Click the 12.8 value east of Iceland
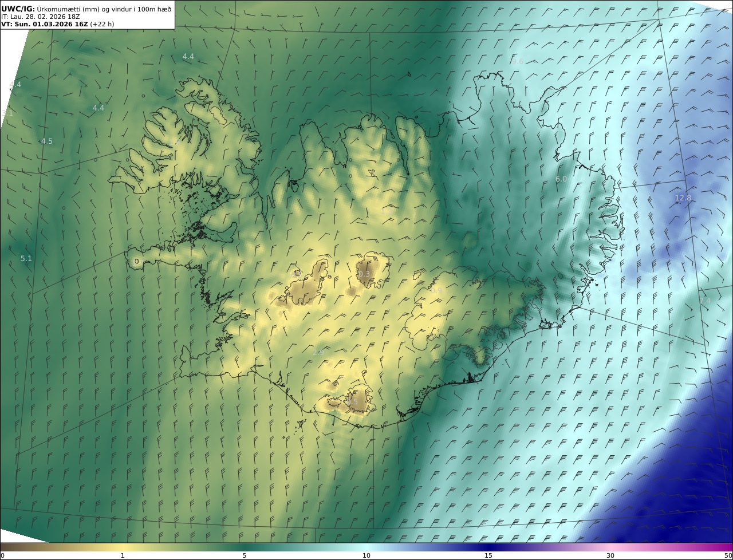Viewport: 733px width, 560px height. [683, 198]
